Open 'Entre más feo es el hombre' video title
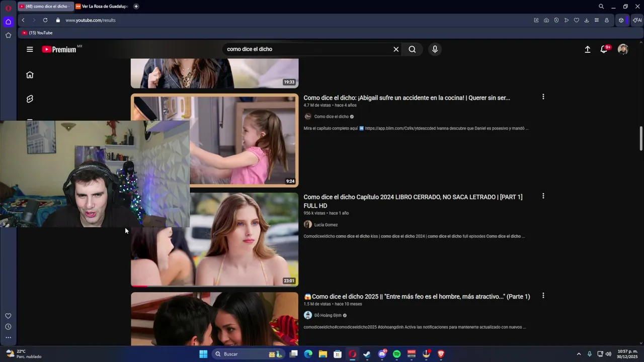 (417, 297)
